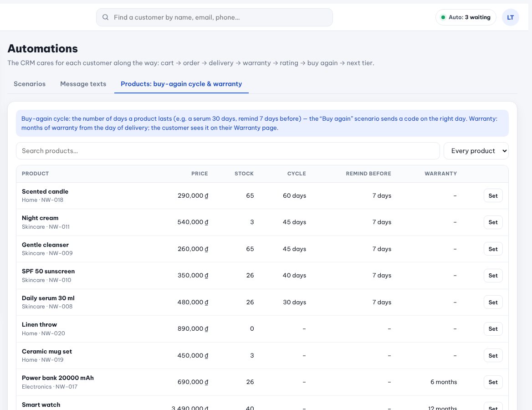Open the Message texts tab

83,84
